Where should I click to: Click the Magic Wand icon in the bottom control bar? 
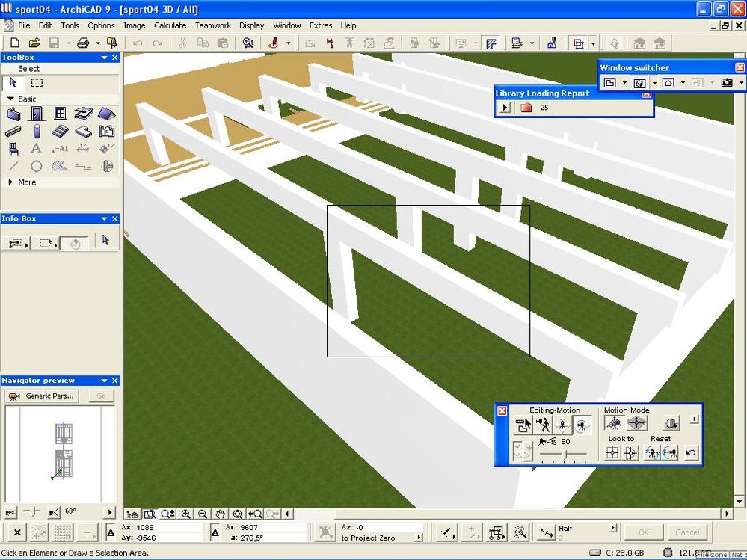[x=520, y=532]
